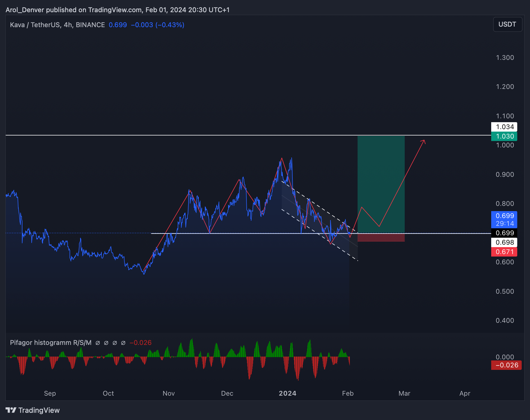Click the Oct label on time axis
Viewport: 530px width, 420px height.
click(108, 393)
